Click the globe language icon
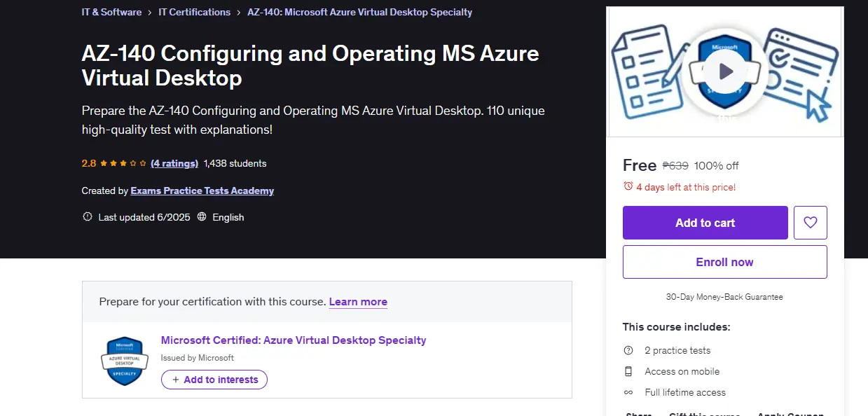Image resolution: width=868 pixels, height=416 pixels. tap(202, 217)
